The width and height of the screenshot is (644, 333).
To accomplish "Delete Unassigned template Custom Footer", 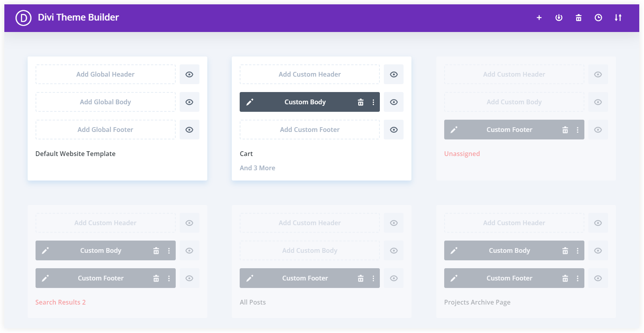I will pyautogui.click(x=565, y=130).
